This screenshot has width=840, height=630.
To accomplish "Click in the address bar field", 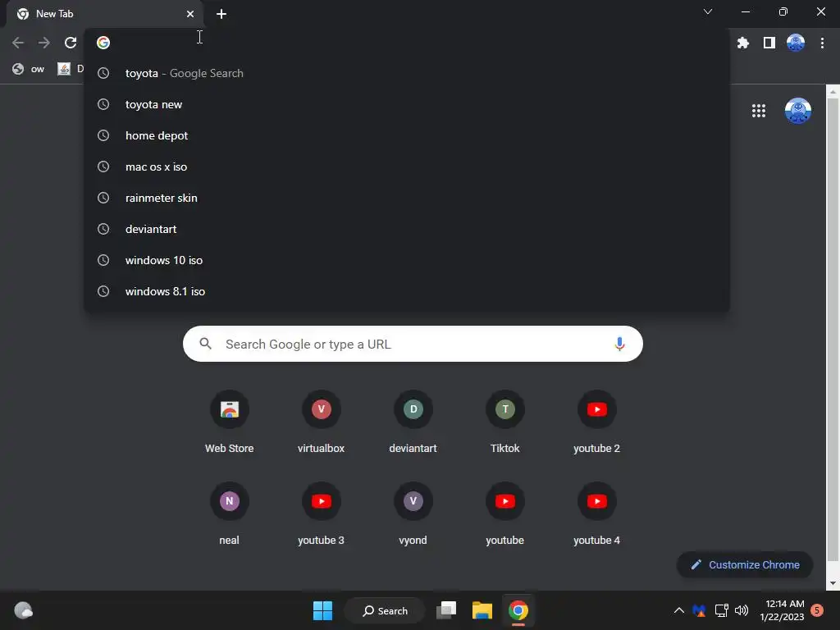I will (x=407, y=43).
